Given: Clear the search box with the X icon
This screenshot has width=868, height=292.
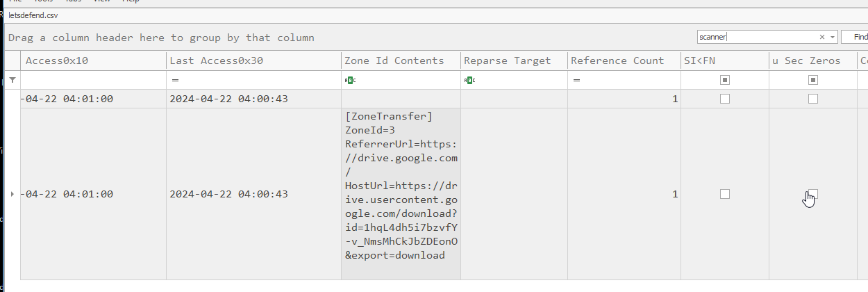Looking at the screenshot, I should (x=822, y=37).
